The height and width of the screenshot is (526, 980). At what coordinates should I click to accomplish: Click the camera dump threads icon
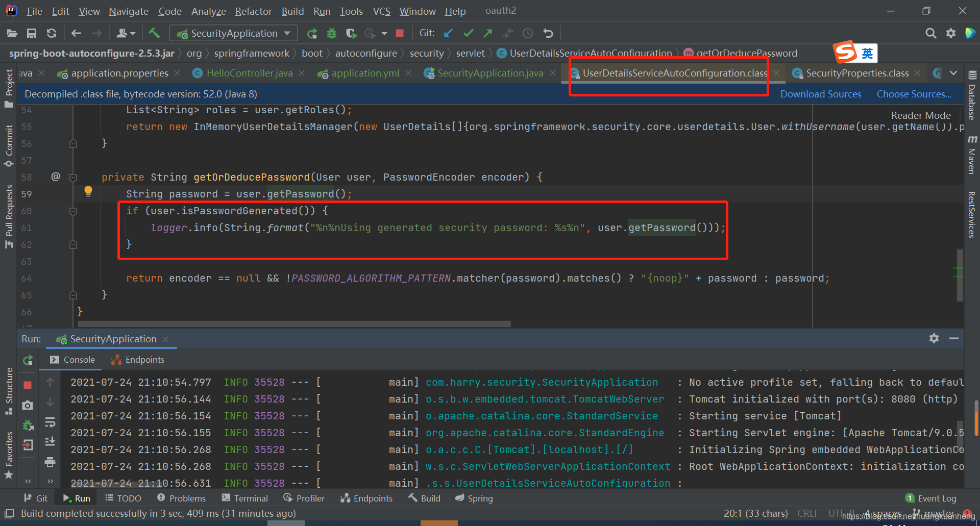(x=28, y=405)
